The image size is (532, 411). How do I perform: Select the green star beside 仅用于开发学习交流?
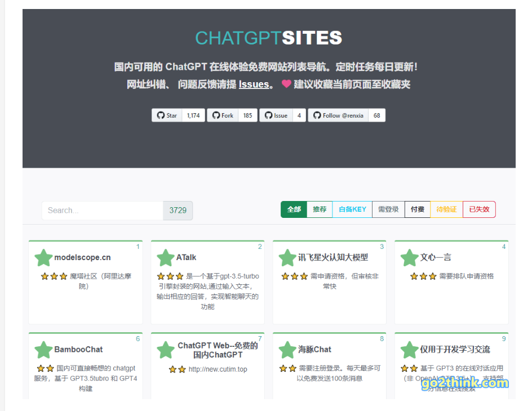pos(410,350)
